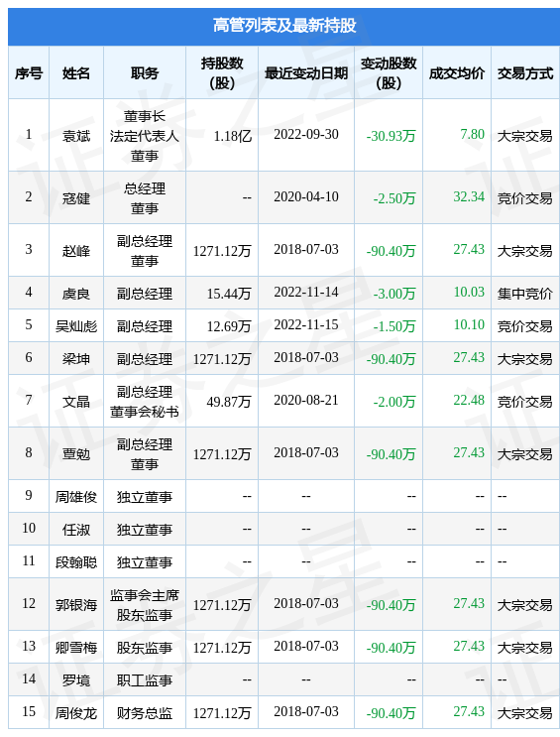Click the date 2020-04-10

(306, 196)
